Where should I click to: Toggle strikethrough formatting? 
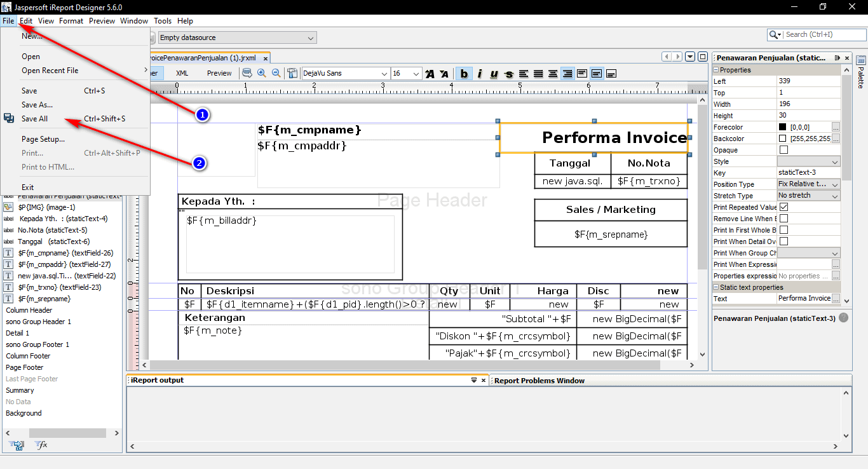click(x=508, y=74)
